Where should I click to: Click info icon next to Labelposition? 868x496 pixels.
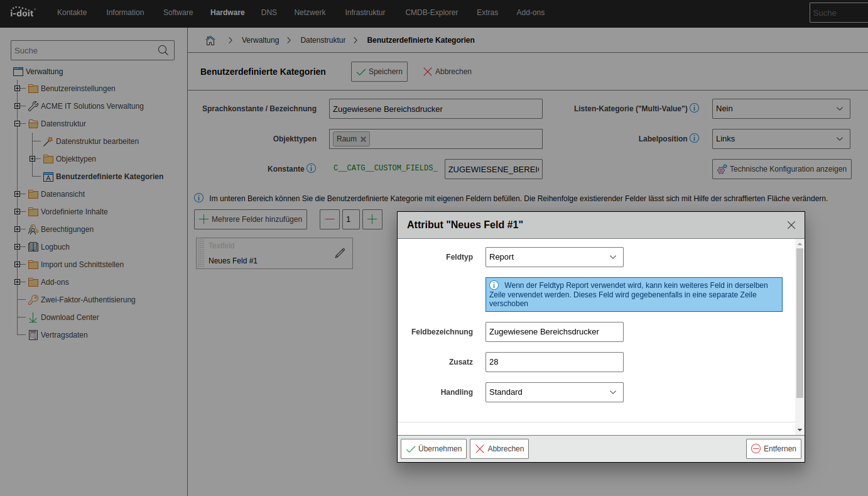pos(695,138)
